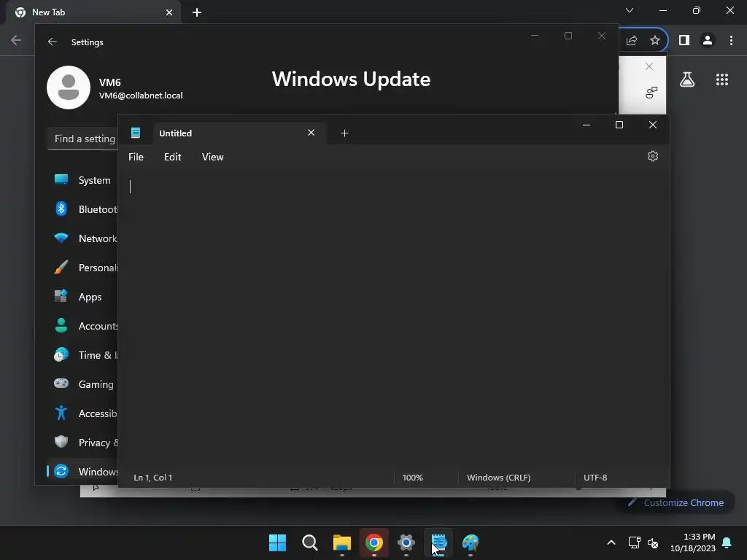Toggle Chrome side panel icon
Image resolution: width=747 pixels, height=560 pixels.
[684, 41]
